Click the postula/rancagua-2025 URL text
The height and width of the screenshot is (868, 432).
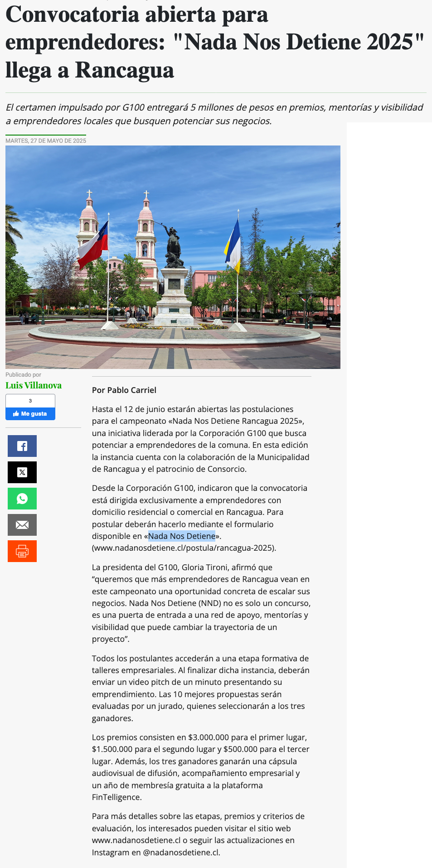click(x=184, y=548)
